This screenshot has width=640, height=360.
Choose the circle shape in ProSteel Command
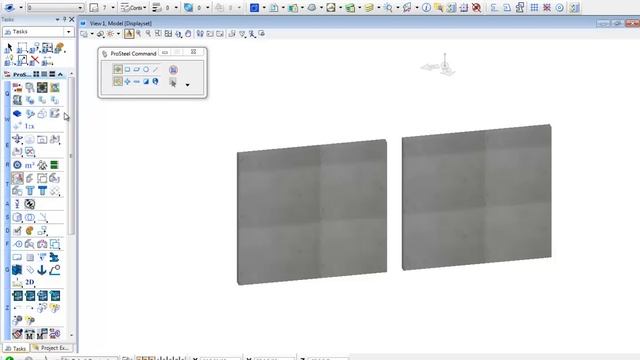[x=146, y=70]
